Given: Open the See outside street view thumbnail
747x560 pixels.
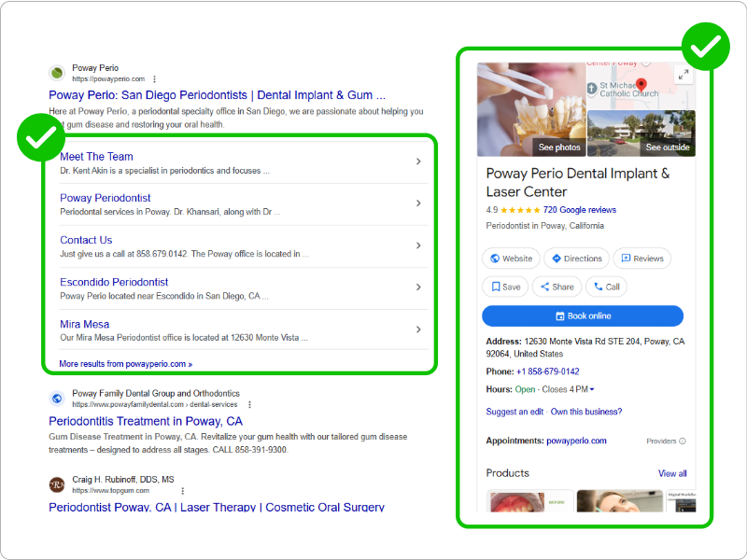Looking at the screenshot, I should 641,133.
